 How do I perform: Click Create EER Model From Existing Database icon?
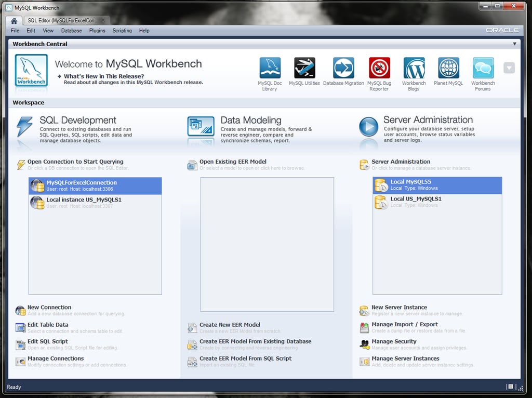click(192, 344)
